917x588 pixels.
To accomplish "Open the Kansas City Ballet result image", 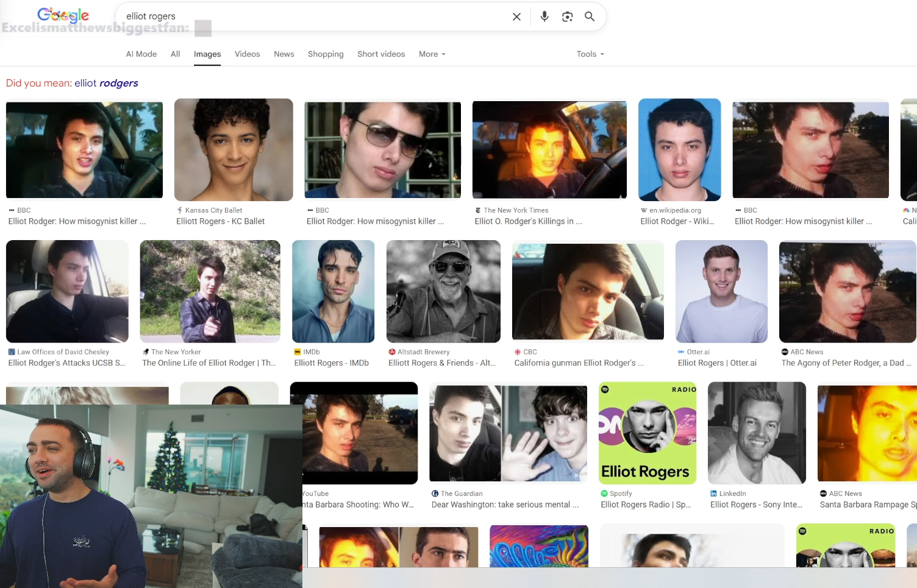I will (x=234, y=150).
